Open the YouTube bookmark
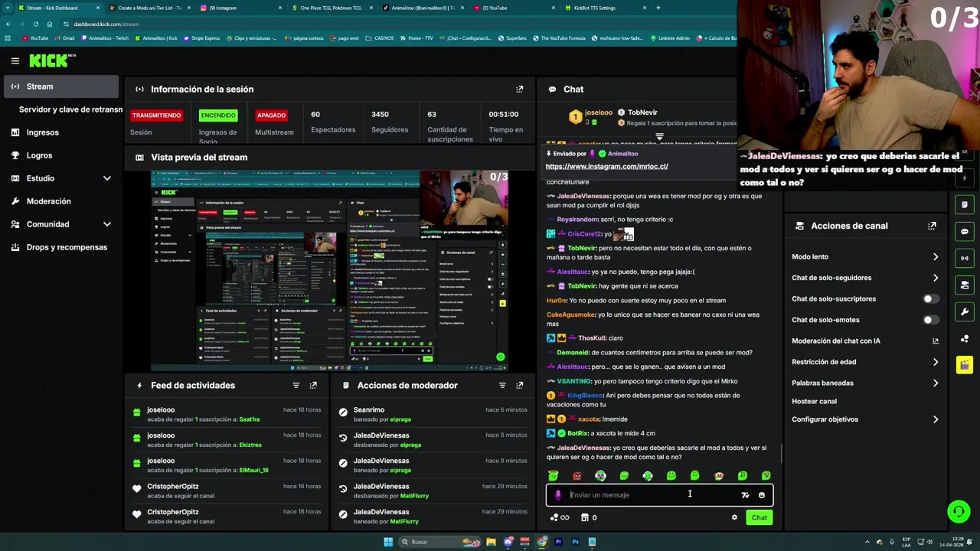 (x=35, y=38)
